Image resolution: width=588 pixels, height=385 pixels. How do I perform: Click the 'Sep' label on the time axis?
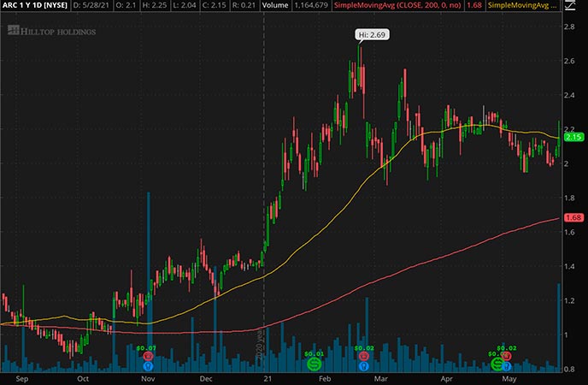(x=21, y=379)
